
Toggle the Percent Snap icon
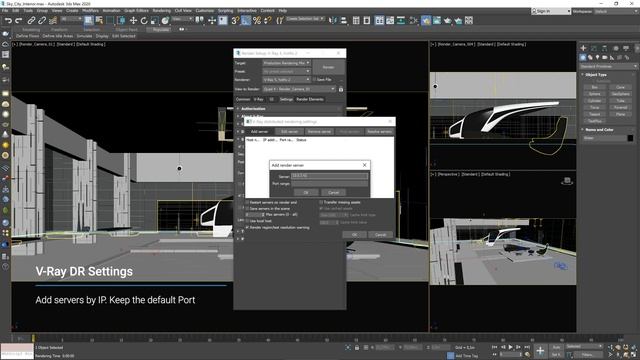[x=257, y=20]
